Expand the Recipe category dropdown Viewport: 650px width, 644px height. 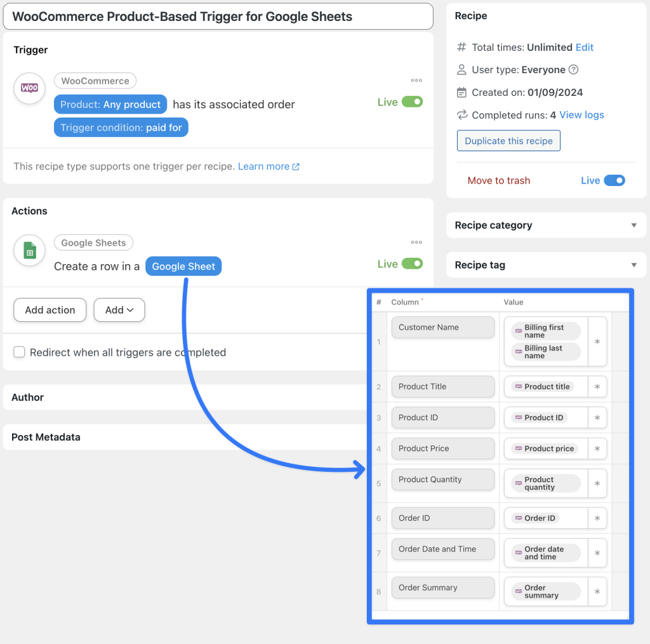tap(633, 225)
